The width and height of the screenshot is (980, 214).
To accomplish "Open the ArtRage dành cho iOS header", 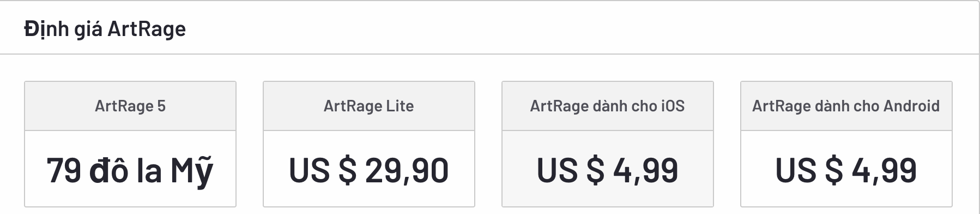I will tap(608, 106).
